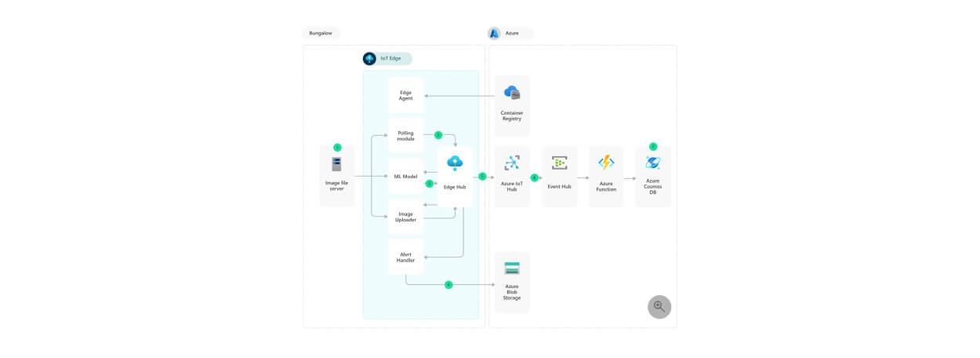Click the IoT Edge badge icon

(x=370, y=58)
